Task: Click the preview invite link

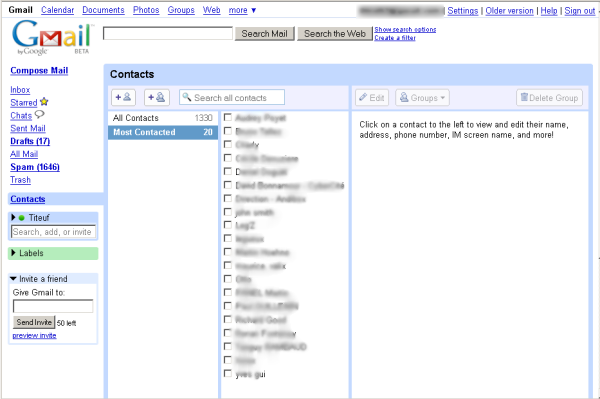Action: pos(34,335)
